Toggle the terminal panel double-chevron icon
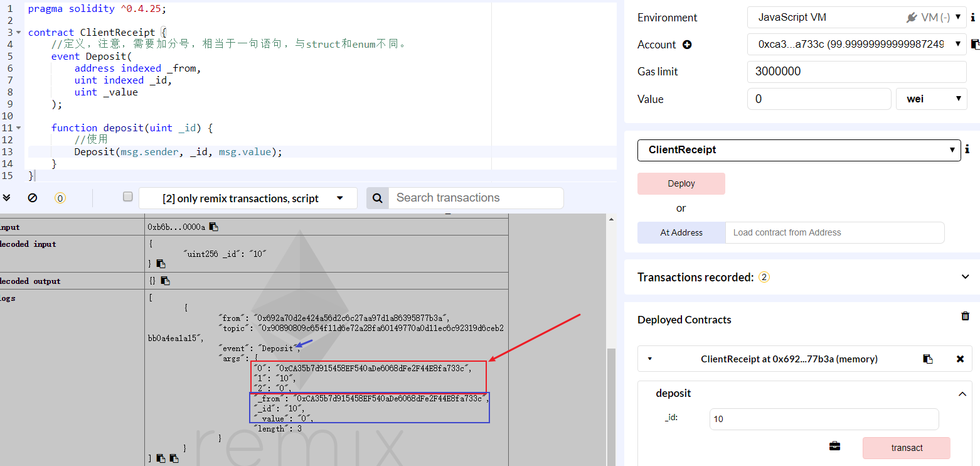This screenshot has height=466, width=980. click(6, 198)
